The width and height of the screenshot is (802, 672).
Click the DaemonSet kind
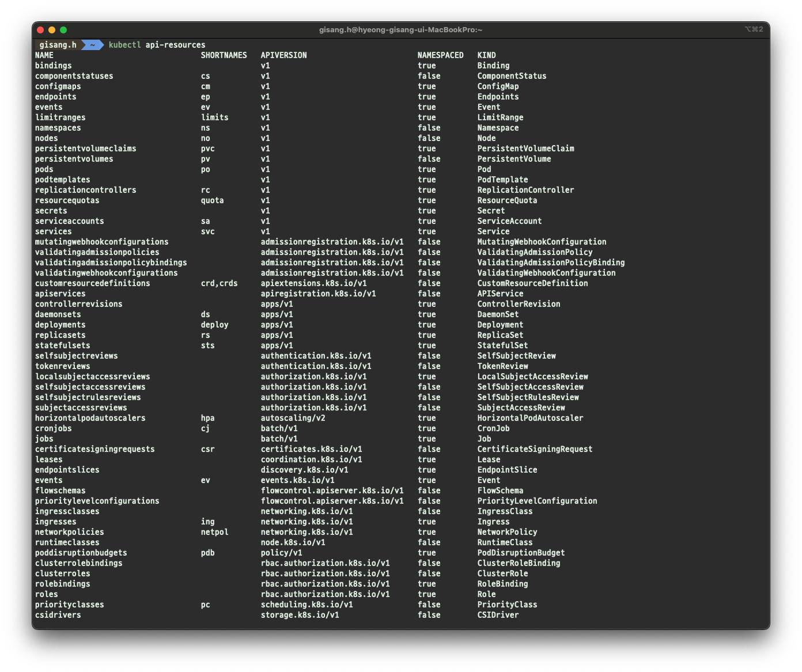[498, 314]
